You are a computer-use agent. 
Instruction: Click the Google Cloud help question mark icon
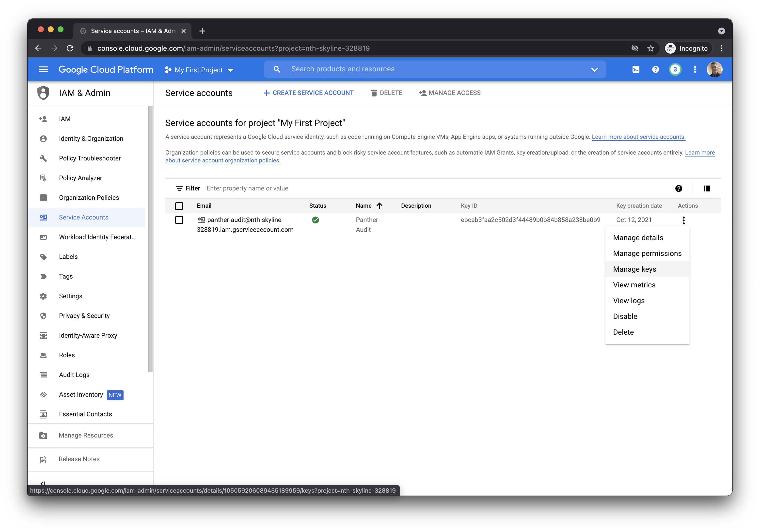(655, 70)
